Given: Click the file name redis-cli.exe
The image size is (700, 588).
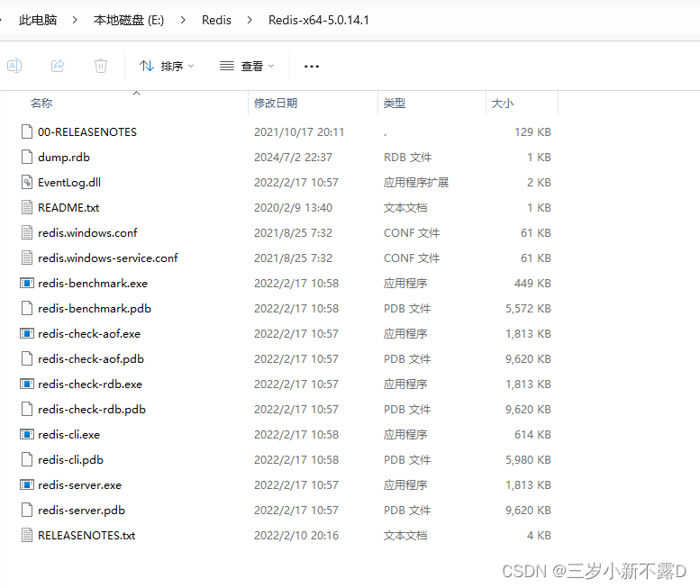Looking at the screenshot, I should [68, 435].
